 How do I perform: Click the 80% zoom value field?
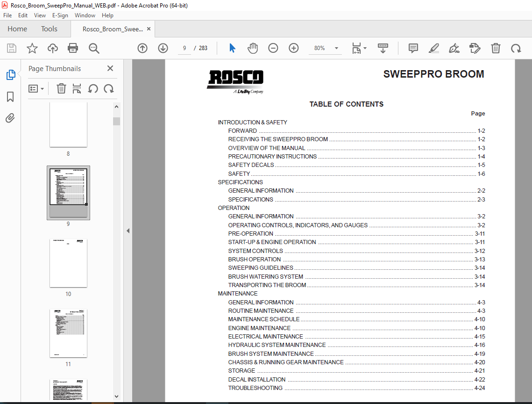tap(319, 48)
